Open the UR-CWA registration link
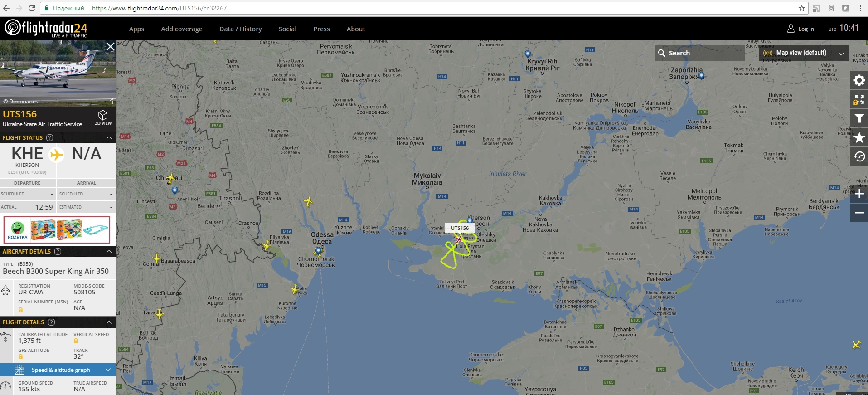868x395 pixels. [31, 292]
